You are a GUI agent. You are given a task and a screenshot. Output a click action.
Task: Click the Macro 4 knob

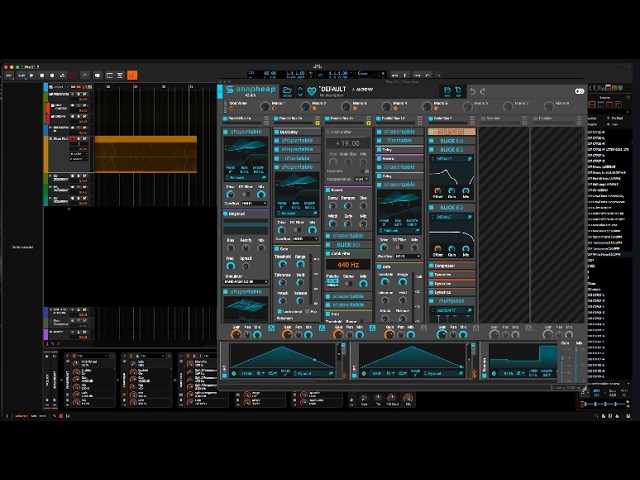pyautogui.click(x=386, y=107)
